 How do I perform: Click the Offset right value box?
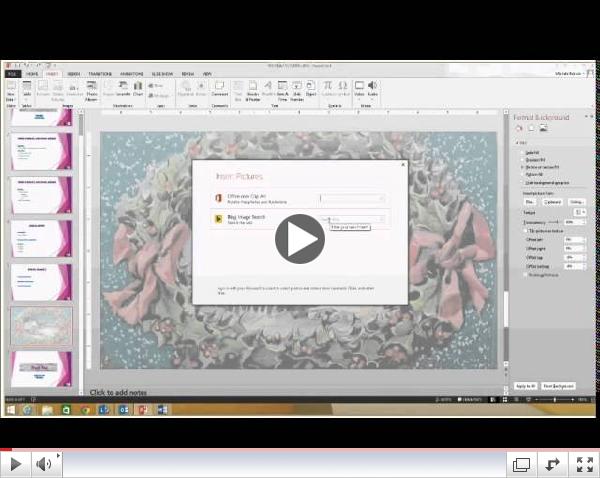(575, 248)
